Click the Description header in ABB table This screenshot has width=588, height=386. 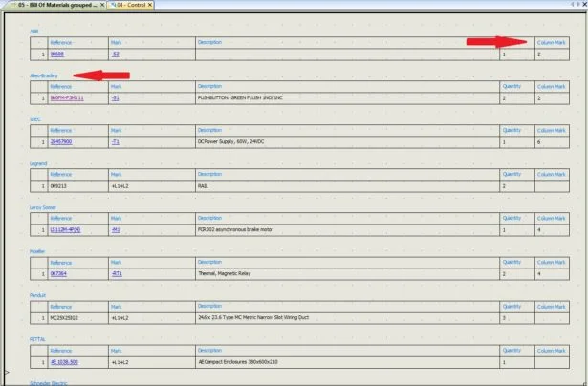point(209,42)
